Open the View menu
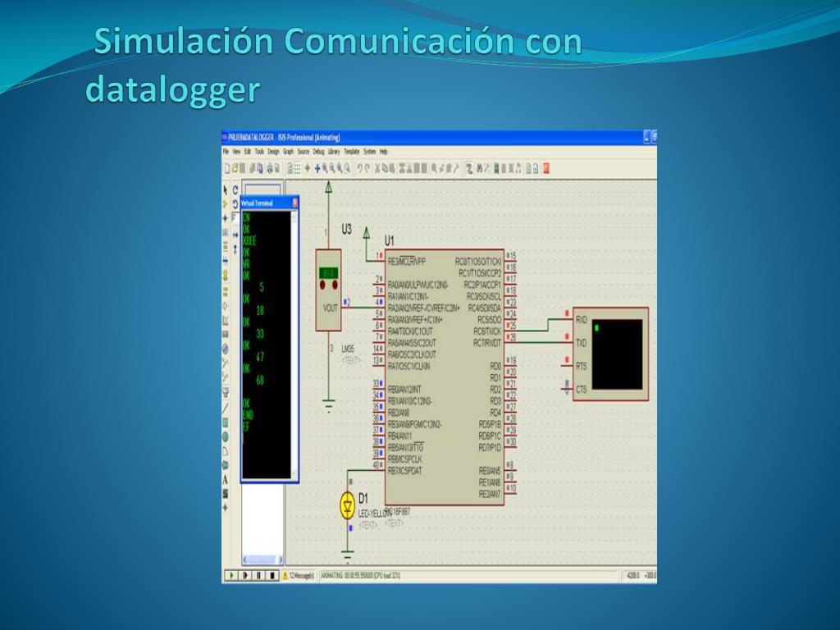Viewport: 840px width, 630px height. click(x=236, y=152)
